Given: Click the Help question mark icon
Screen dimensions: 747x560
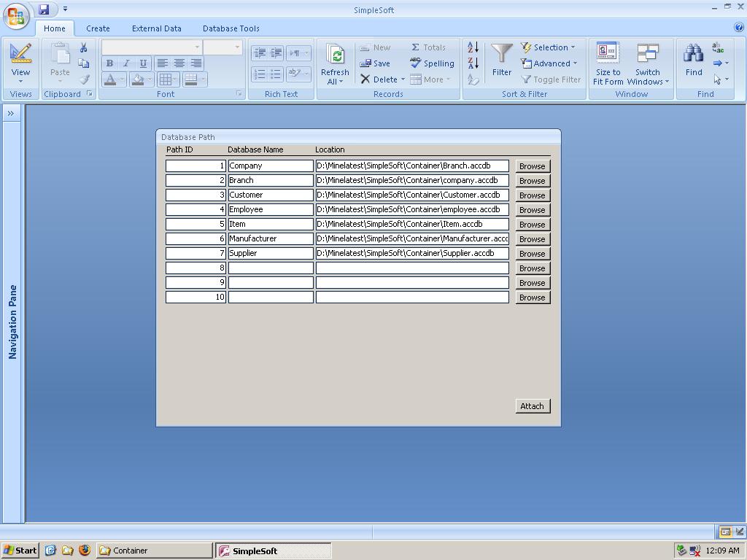Looking at the screenshot, I should coord(738,27).
